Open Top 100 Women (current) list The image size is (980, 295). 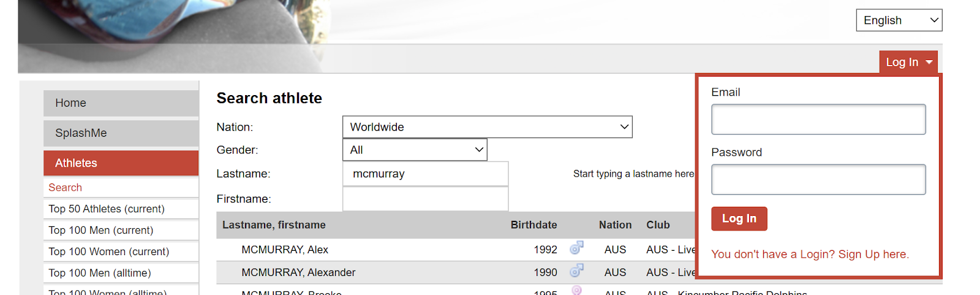109,252
